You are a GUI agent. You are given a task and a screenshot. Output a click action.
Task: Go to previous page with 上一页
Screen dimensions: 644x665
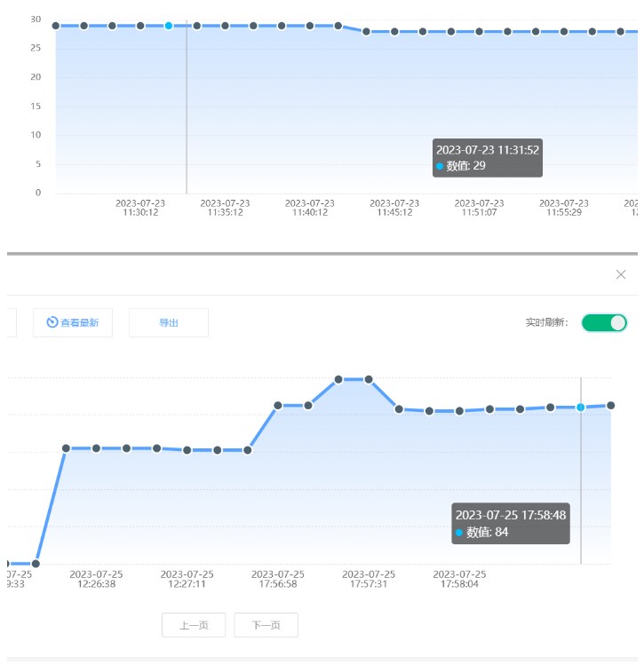click(x=194, y=625)
